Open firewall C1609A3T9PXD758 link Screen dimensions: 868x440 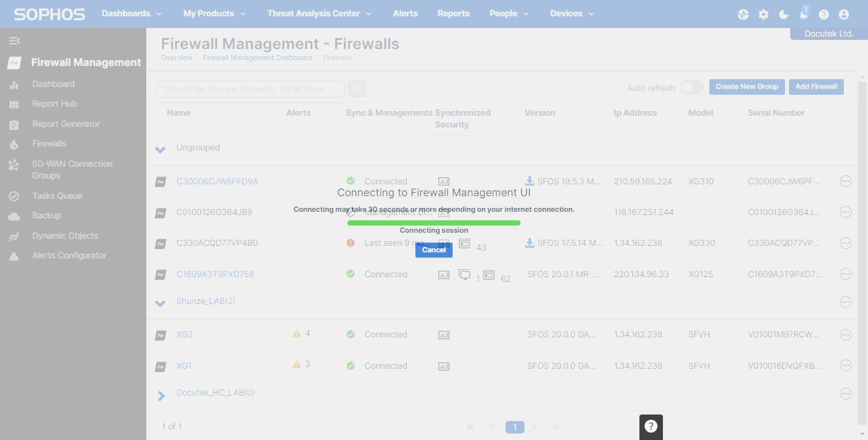215,274
